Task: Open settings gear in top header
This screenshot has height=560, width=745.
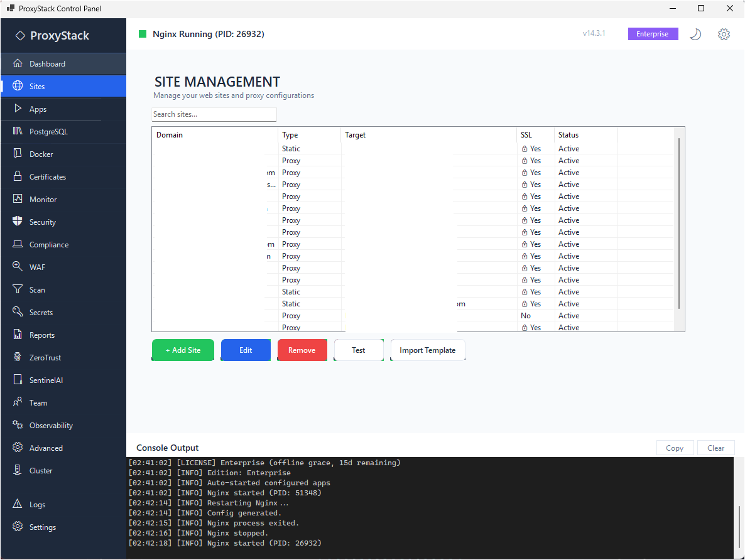Action: click(724, 34)
